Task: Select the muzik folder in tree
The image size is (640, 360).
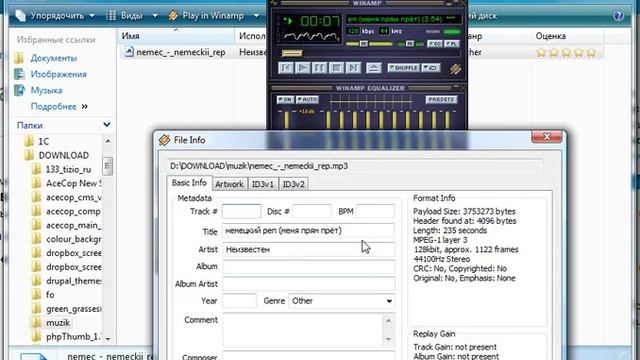Action: [58, 323]
